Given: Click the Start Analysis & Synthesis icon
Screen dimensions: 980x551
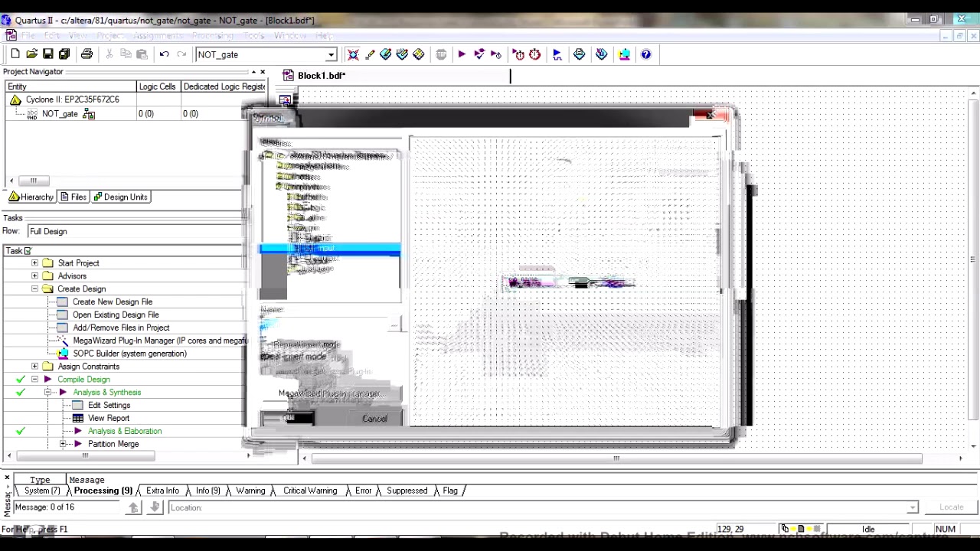Looking at the screenshot, I should pyautogui.click(x=479, y=54).
